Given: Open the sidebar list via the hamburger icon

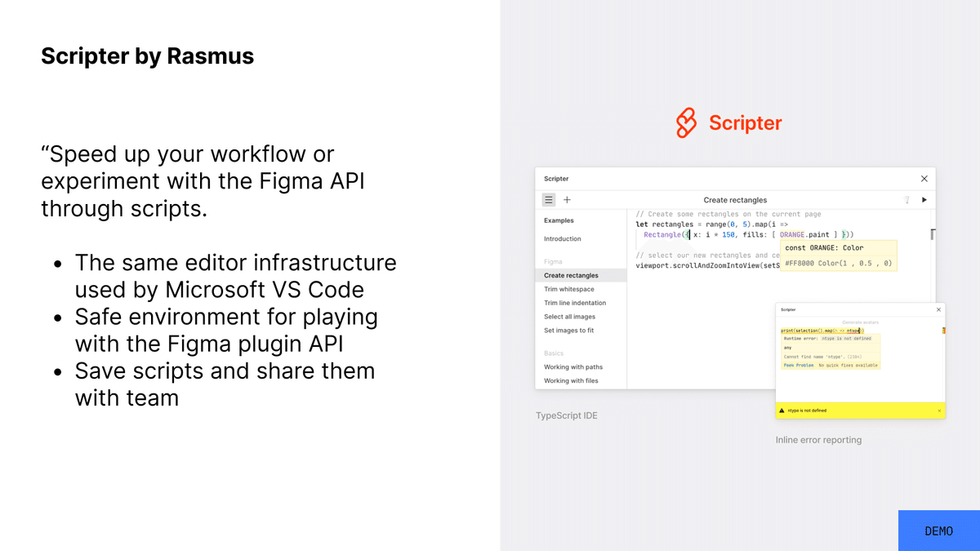Looking at the screenshot, I should (548, 200).
